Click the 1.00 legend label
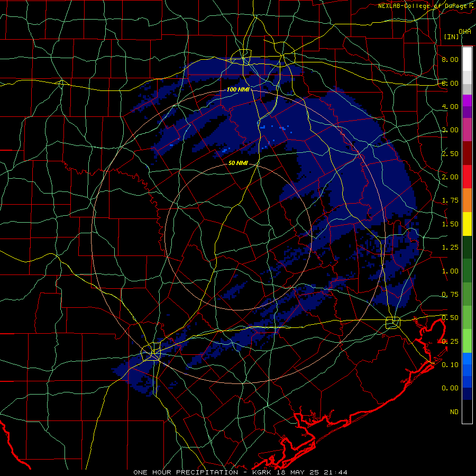 point(450,271)
